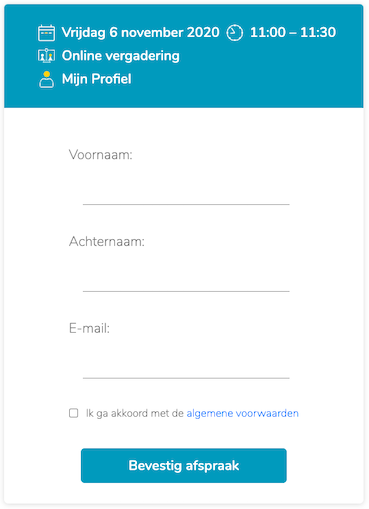Screen dimensions: 369x509
Task: Click the Vrijdag 6 november 2020 date text
Action: [140, 33]
